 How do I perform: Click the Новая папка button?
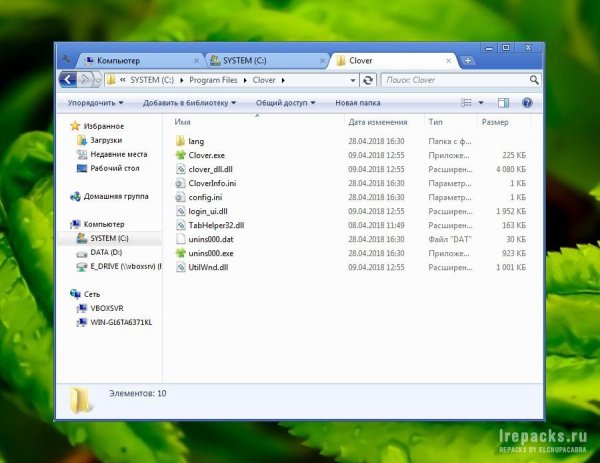(358, 103)
